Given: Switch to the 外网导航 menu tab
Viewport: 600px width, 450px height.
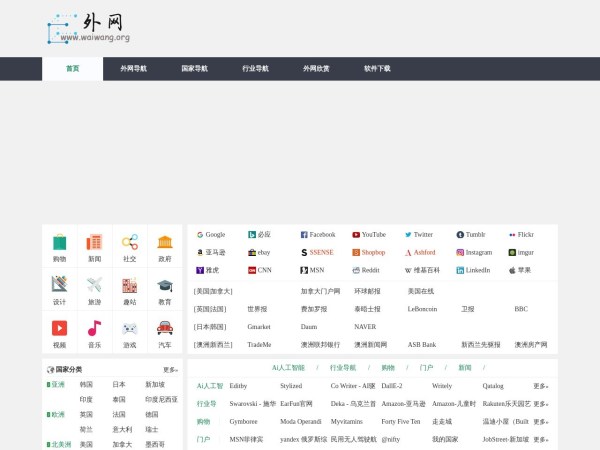Looking at the screenshot, I should [x=133, y=69].
